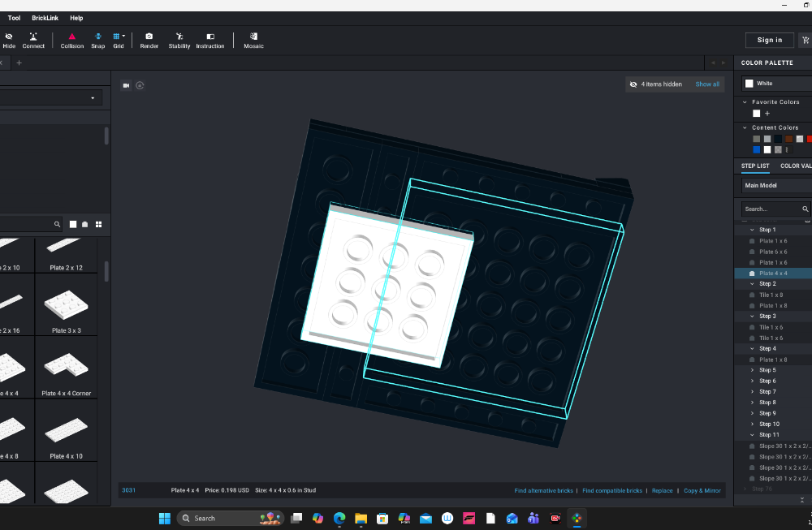Click the Sign in button
This screenshot has height=530, width=812.
769,40
